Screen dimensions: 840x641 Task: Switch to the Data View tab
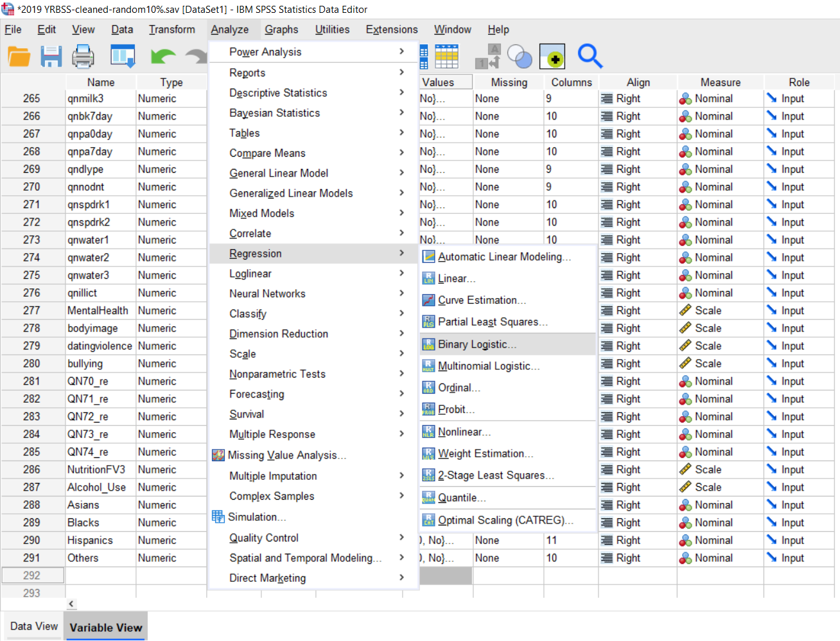pyautogui.click(x=34, y=626)
